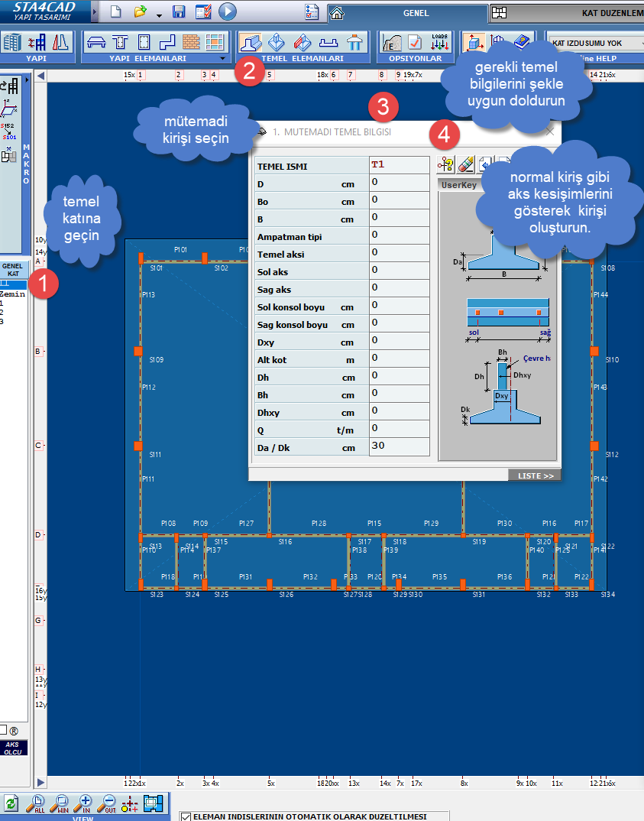This screenshot has height=821, width=644.
Task: Select the slab grid icon
Action: 215,42
